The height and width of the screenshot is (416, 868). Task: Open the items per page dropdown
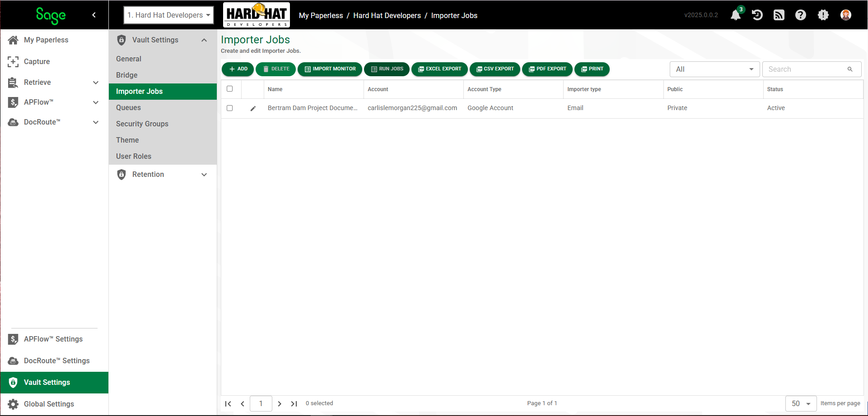(x=801, y=403)
